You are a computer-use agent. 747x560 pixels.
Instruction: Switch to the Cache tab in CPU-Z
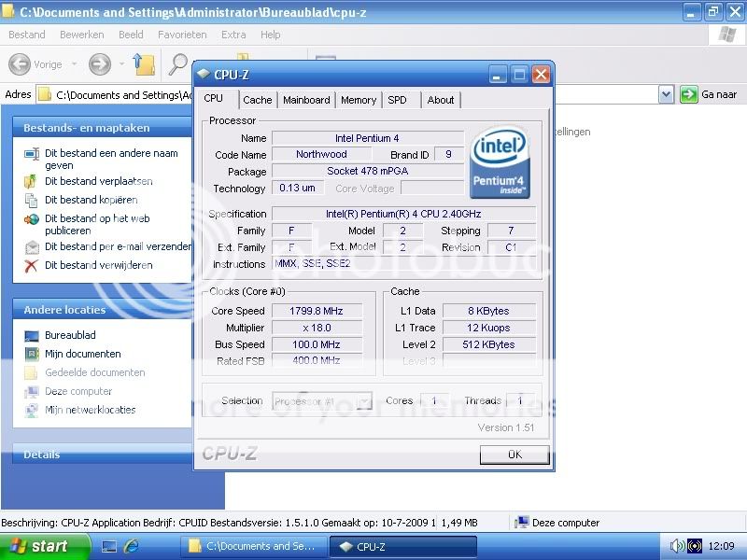(x=258, y=100)
